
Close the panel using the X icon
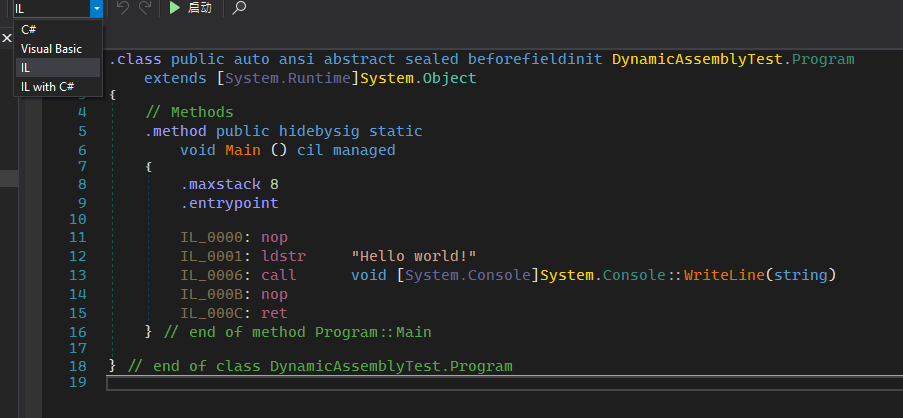click(x=6, y=38)
